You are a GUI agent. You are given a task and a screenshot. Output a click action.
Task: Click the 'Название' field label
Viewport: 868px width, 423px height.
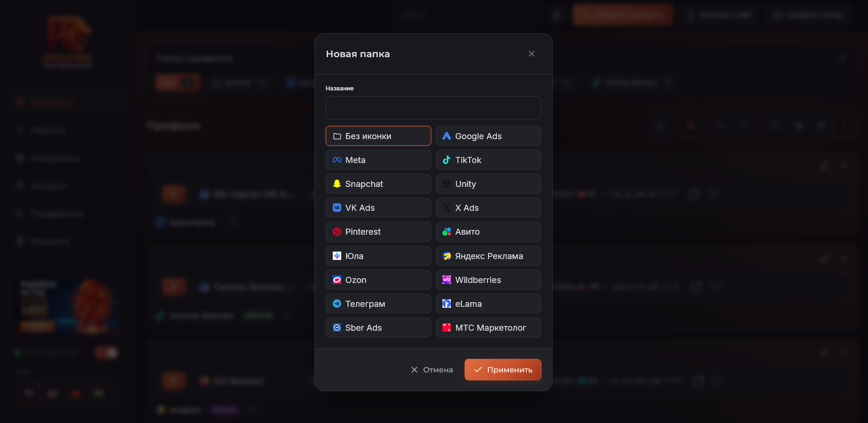(340, 88)
